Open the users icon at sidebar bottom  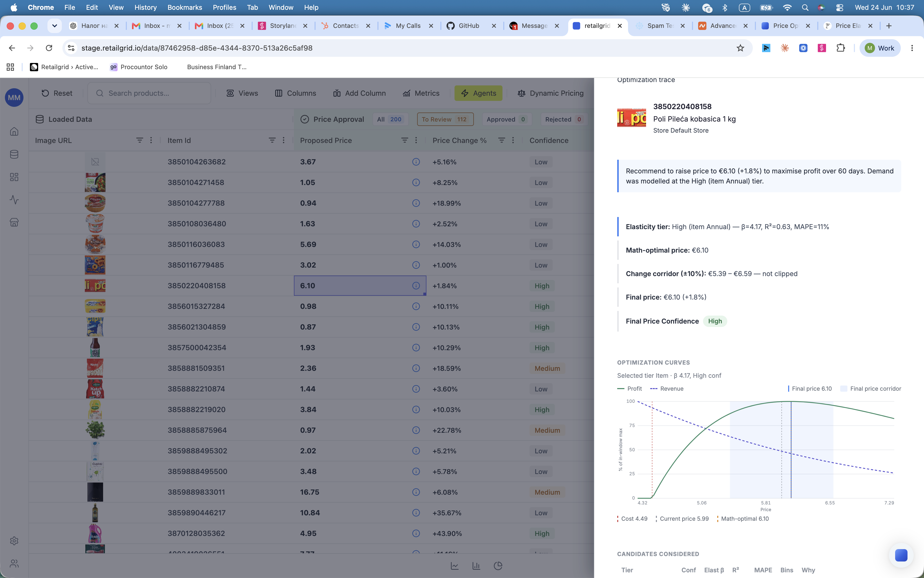click(x=14, y=564)
